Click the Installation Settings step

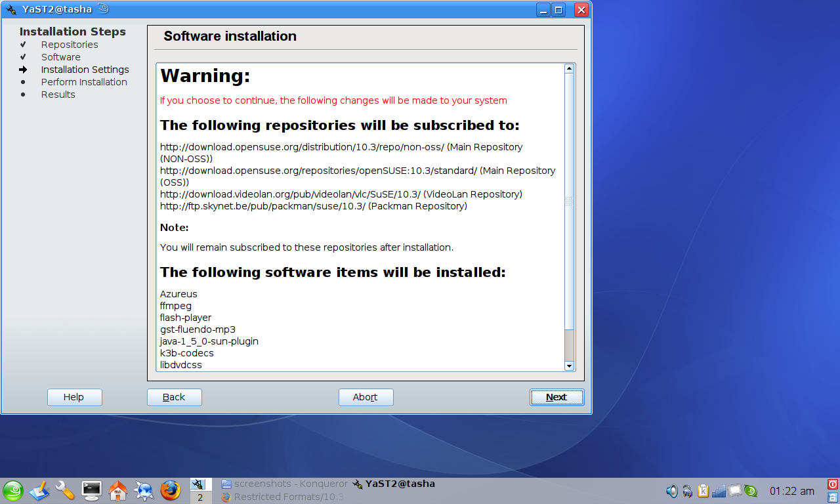[x=85, y=70]
